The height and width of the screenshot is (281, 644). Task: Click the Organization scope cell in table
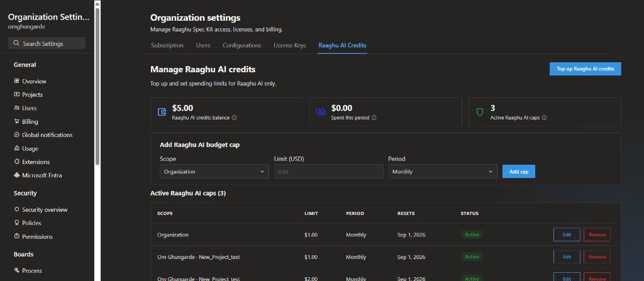tap(173, 234)
